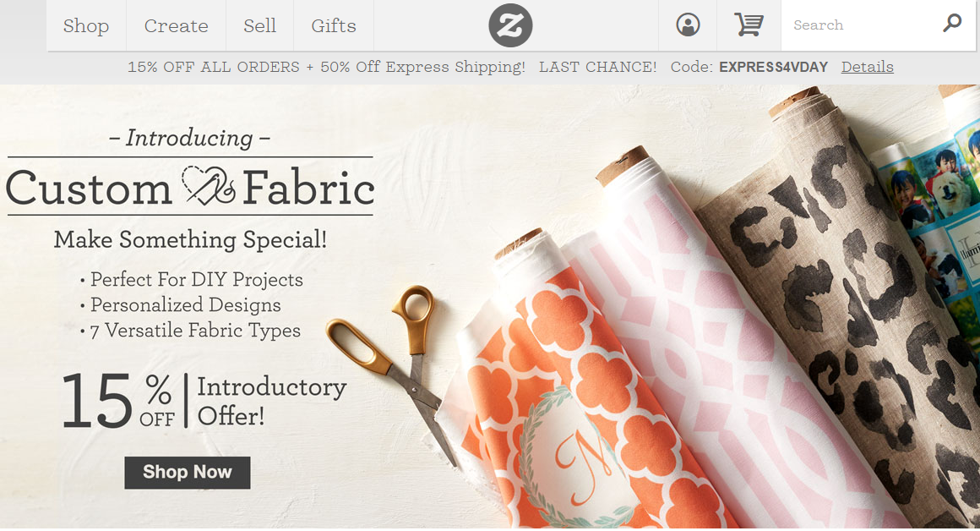
Task: Open the account profile icon
Action: click(688, 25)
